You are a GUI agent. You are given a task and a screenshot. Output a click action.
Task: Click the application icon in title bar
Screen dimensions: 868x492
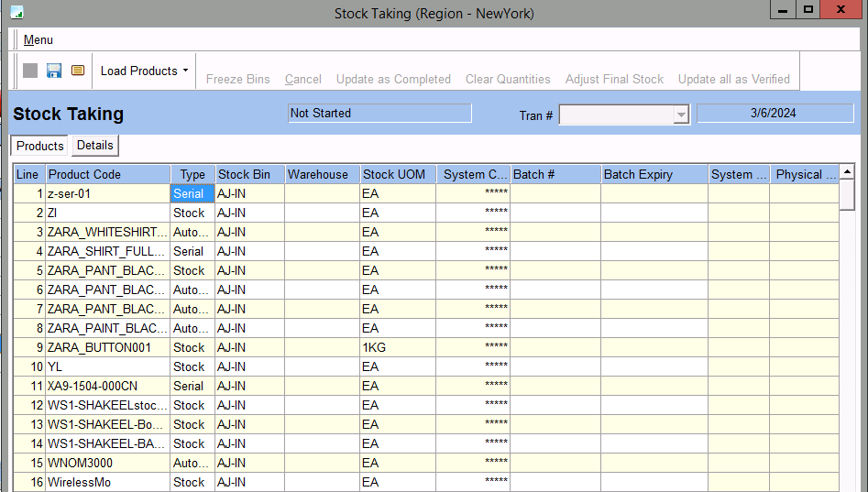coord(16,13)
